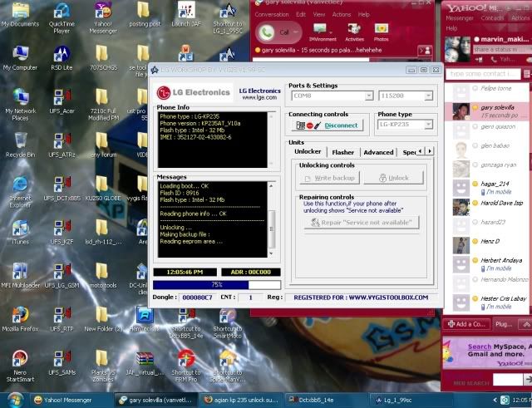The width and height of the screenshot is (532, 408).
Task: Launch Internet Explorer from desktop
Action: [x=20, y=192]
